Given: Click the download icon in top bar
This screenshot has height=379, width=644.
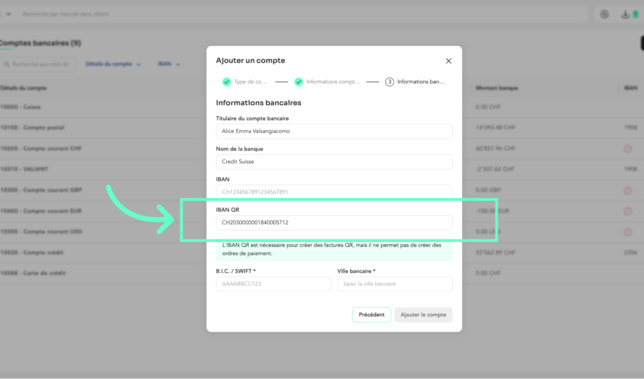Looking at the screenshot, I should click(625, 14).
